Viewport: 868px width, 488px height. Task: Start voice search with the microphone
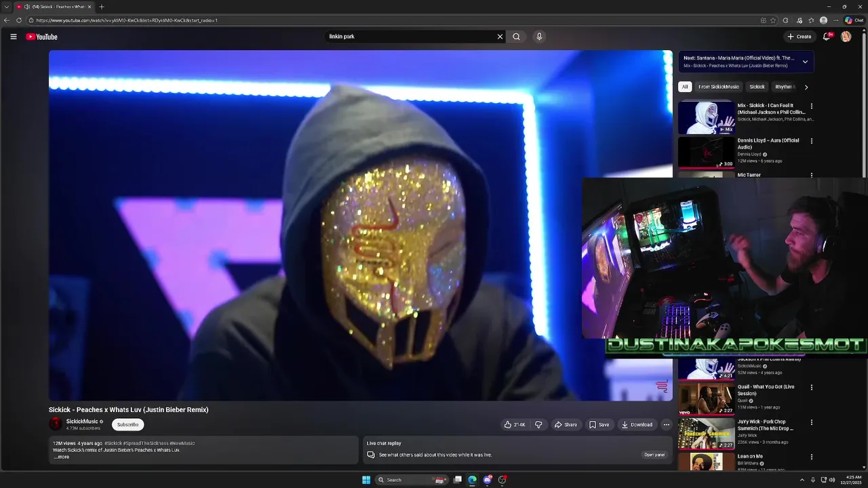point(539,37)
